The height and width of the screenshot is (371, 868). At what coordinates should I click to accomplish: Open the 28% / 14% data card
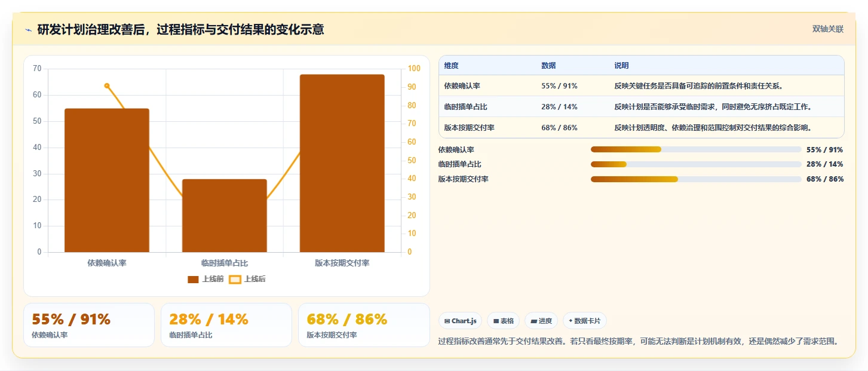(x=226, y=325)
